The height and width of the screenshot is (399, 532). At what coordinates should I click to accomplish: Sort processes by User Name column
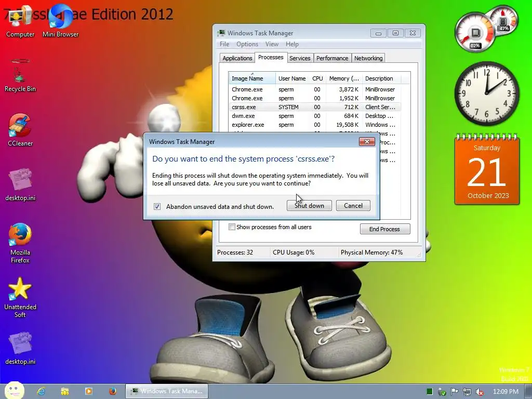[292, 78]
